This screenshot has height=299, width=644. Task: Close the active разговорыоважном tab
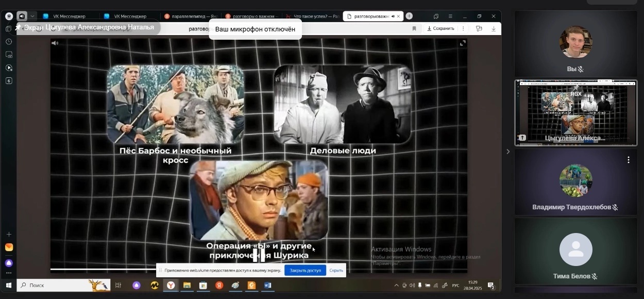click(398, 16)
